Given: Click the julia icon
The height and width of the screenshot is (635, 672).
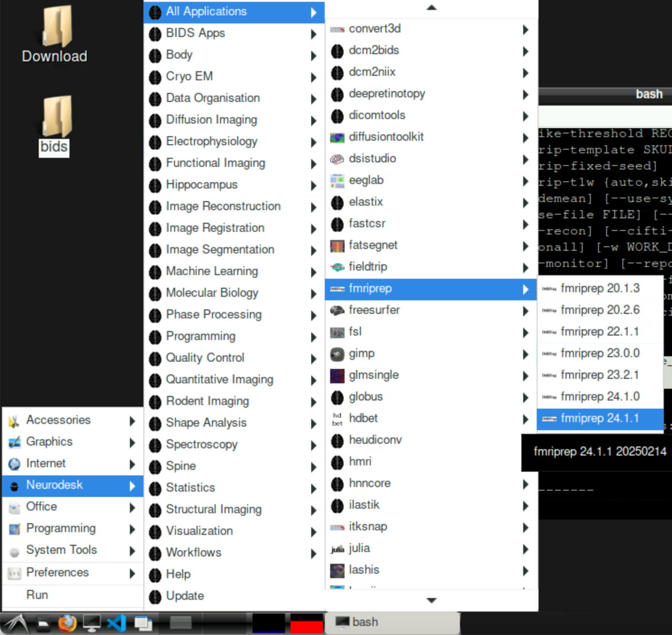Looking at the screenshot, I should click(337, 549).
